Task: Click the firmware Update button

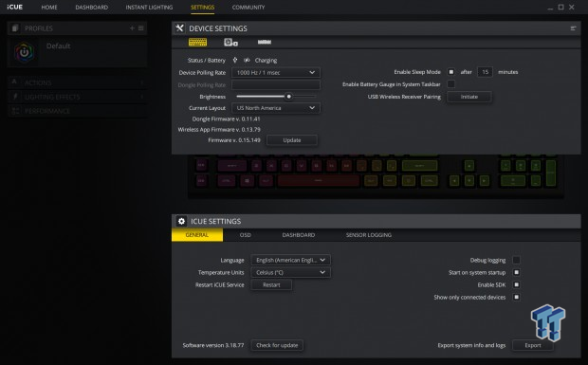Action: coord(292,140)
